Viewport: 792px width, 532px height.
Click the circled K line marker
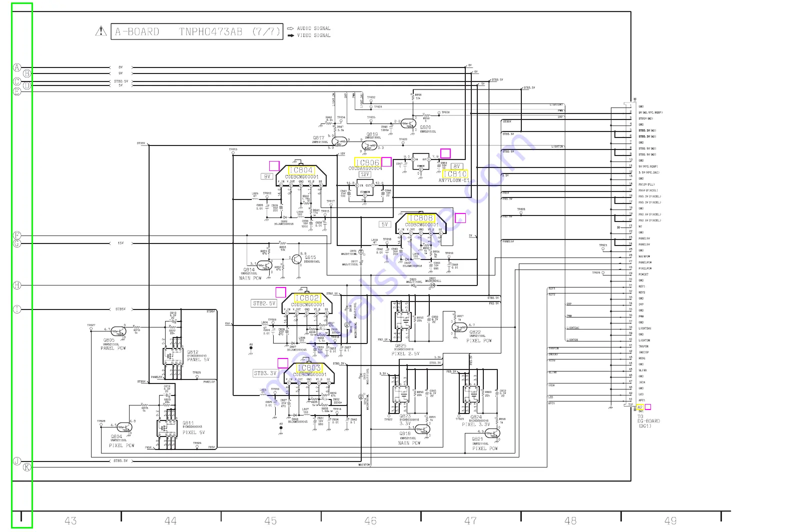click(27, 467)
